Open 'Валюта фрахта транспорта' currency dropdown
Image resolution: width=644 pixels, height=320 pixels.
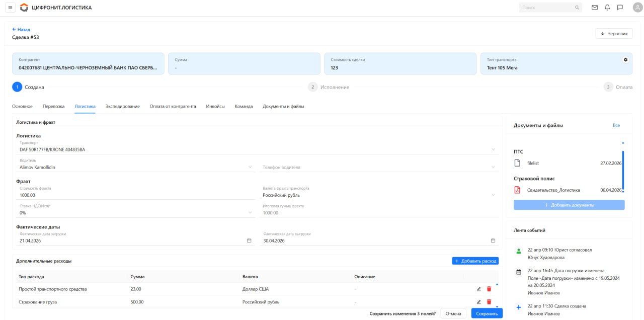(x=493, y=195)
